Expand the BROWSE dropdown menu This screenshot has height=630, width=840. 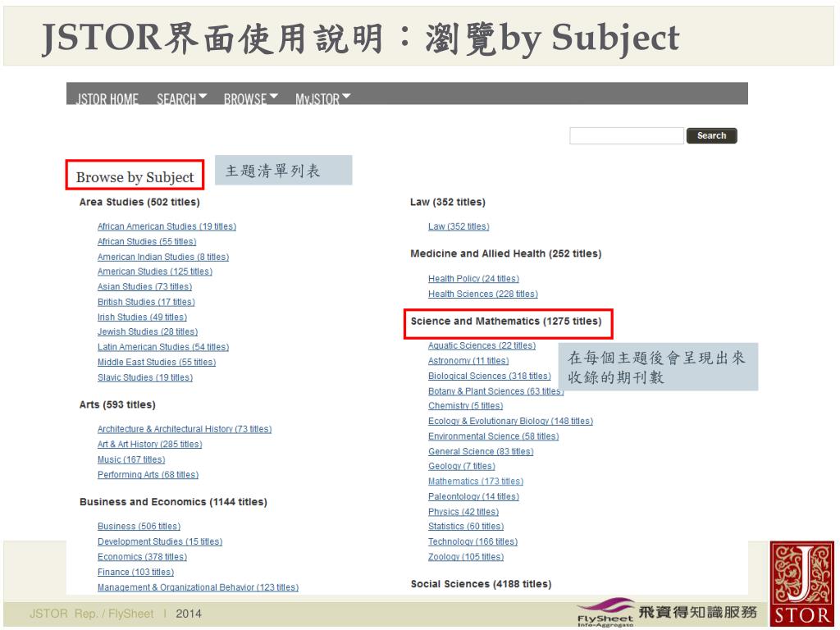pyautogui.click(x=251, y=99)
